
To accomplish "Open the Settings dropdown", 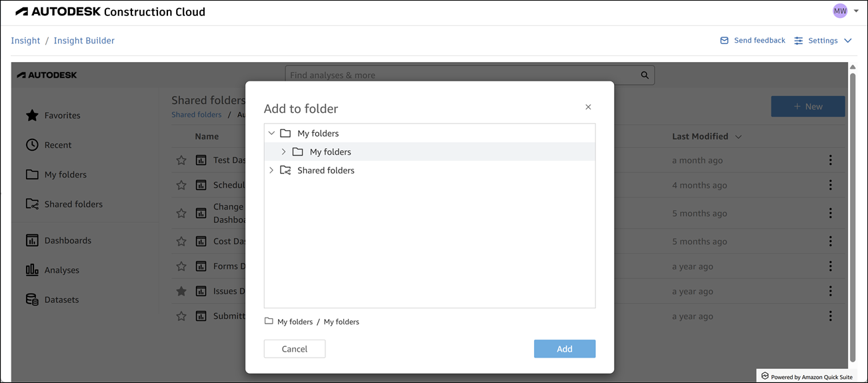I will coord(823,41).
